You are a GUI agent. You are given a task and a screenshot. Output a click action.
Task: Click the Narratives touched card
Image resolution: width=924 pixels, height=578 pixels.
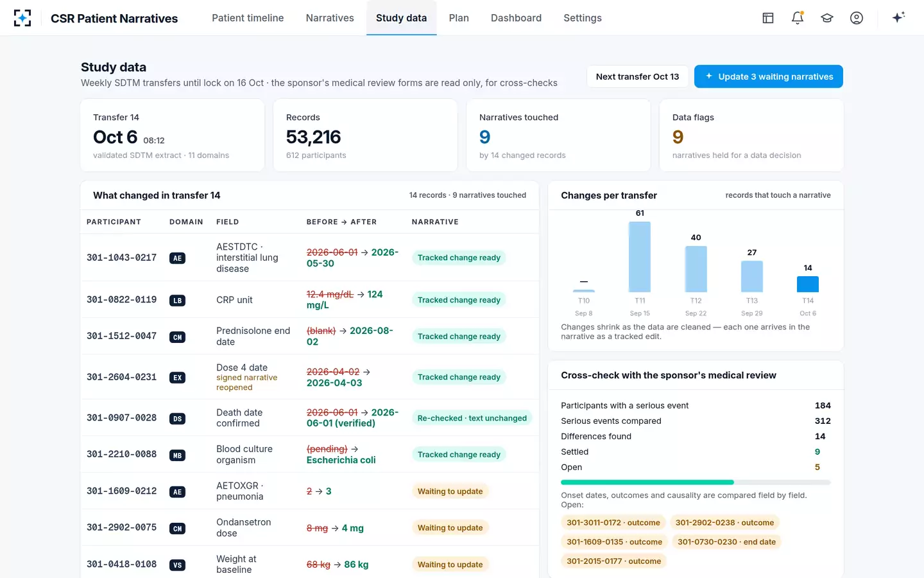click(x=558, y=136)
